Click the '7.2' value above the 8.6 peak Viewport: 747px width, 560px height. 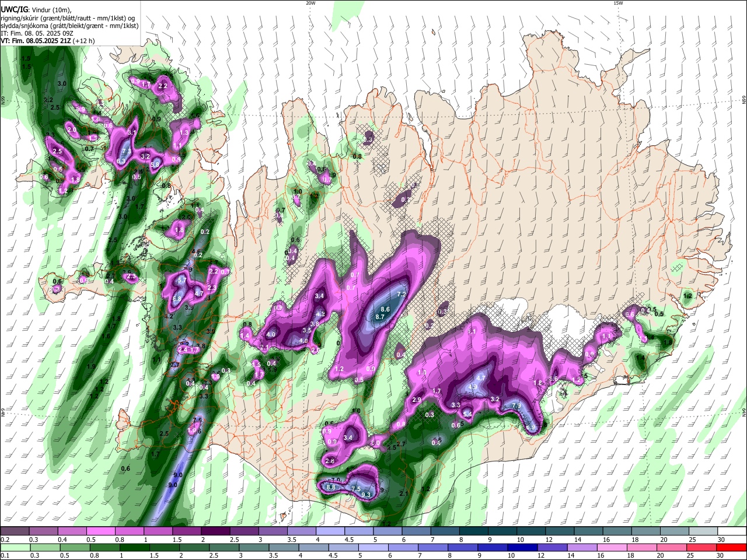tap(402, 295)
